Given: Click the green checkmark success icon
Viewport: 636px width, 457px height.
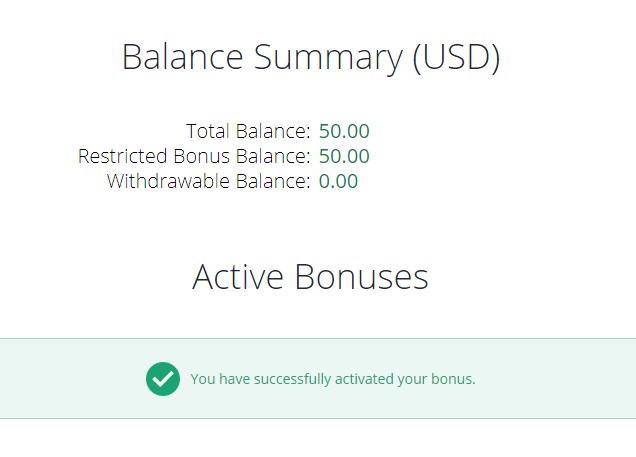Looking at the screenshot, I should tap(163, 379).
